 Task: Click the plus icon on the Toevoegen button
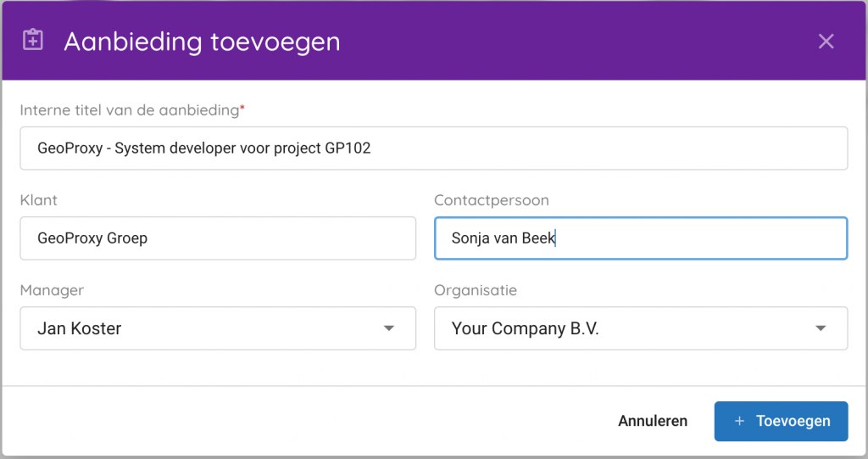(739, 421)
